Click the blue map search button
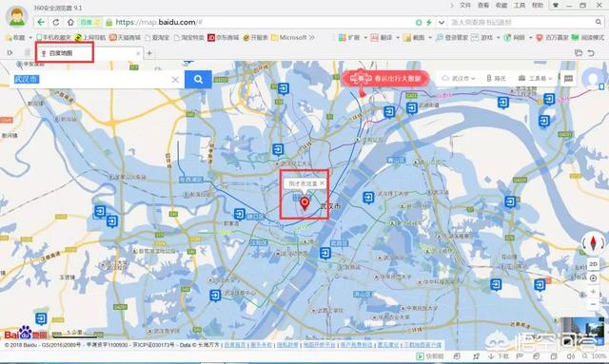The height and width of the screenshot is (364, 609). tap(198, 79)
